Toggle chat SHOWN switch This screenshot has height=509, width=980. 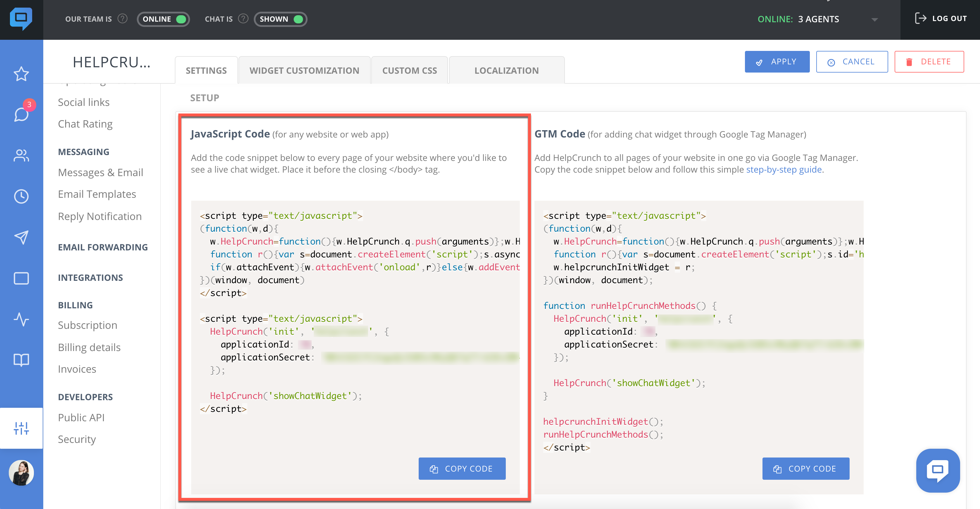point(280,19)
